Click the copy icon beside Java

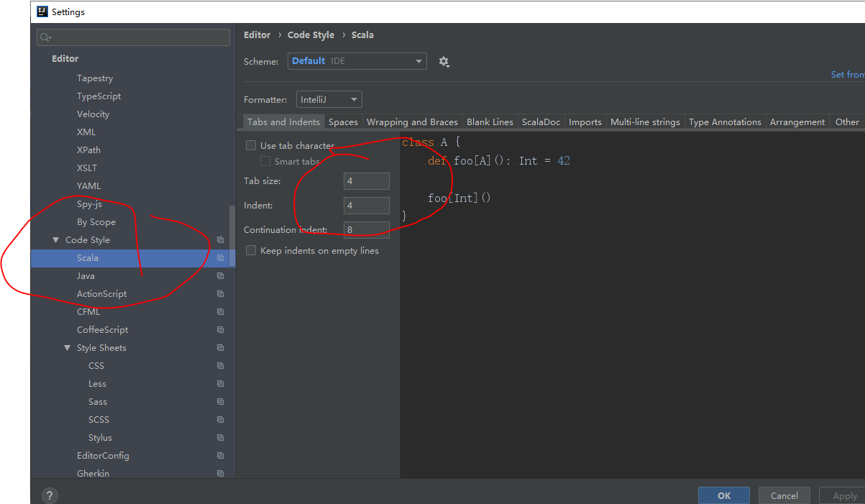[x=220, y=276]
